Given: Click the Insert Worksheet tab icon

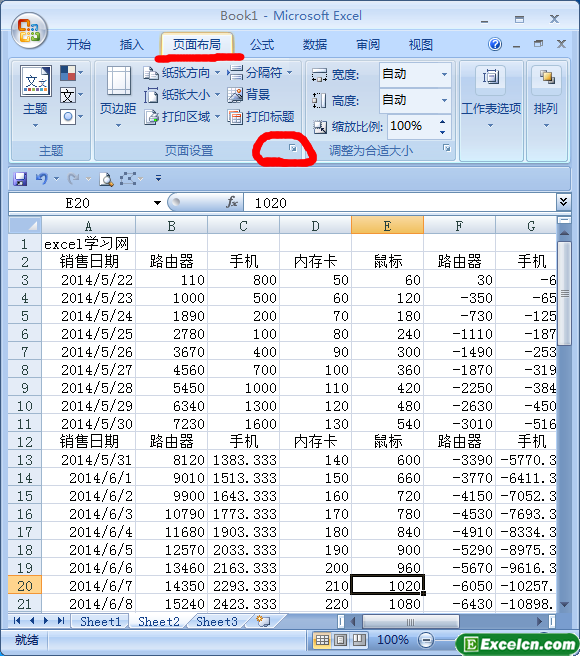Looking at the screenshot, I should tap(263, 621).
